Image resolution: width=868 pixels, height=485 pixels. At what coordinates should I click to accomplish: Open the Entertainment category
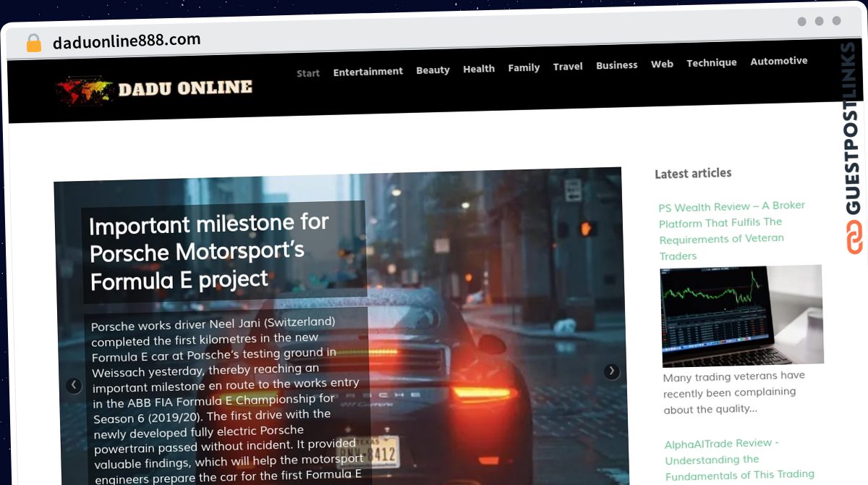point(368,72)
